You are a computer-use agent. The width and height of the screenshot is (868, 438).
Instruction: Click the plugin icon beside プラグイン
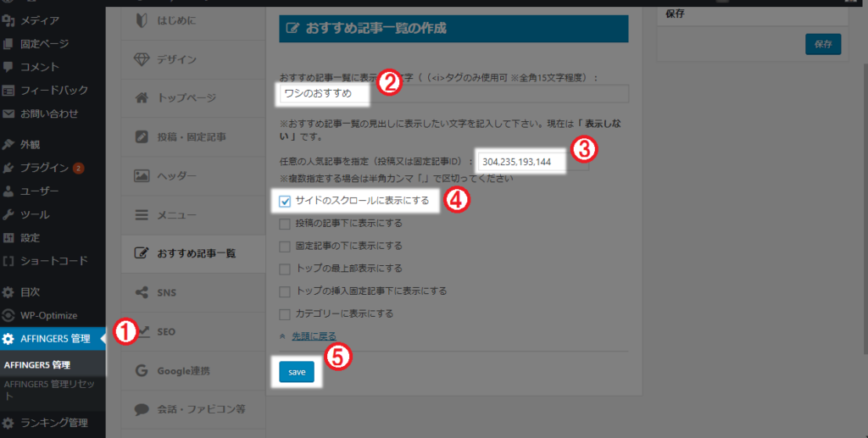(8, 168)
